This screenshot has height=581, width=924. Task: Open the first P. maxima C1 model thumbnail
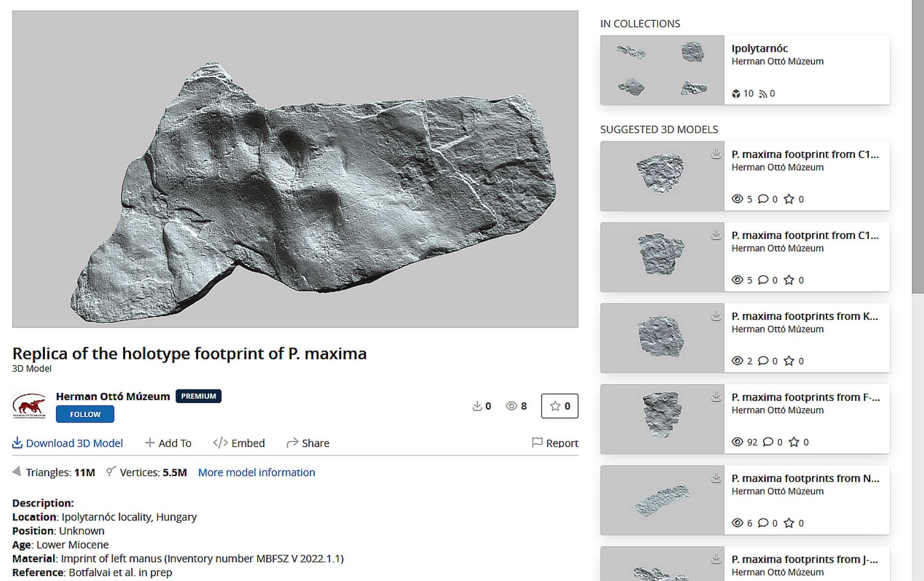pyautogui.click(x=662, y=176)
